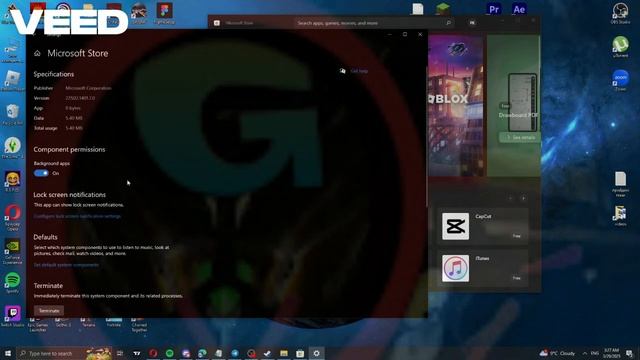Open the Roblox banner in Microsoft Store

coord(455,105)
